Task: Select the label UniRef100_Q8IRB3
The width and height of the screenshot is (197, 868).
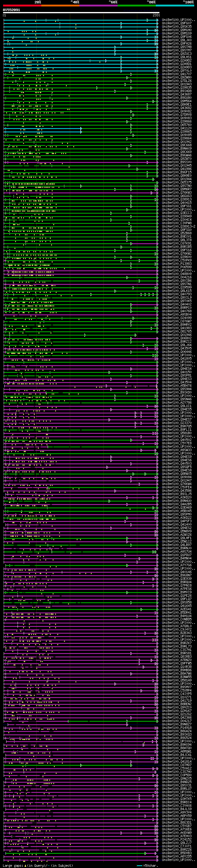Action: click(177, 656)
